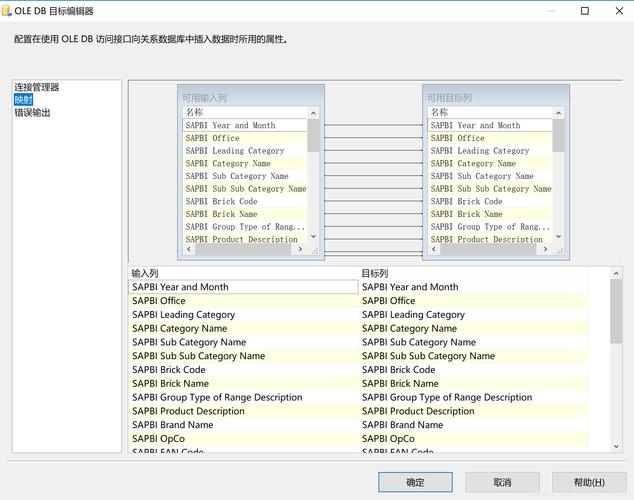The width and height of the screenshot is (634, 500).
Task: Click the 名称 header in input columns box
Action: [x=245, y=112]
